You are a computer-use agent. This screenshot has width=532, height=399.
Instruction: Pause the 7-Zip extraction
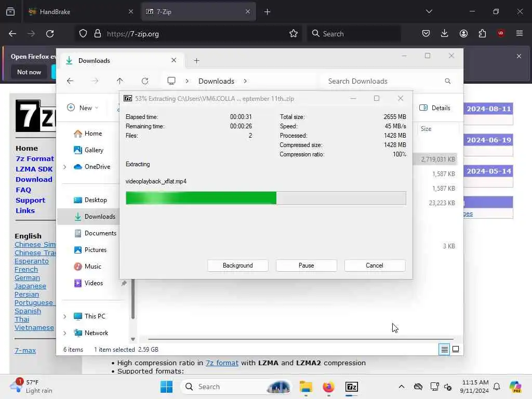(306, 265)
